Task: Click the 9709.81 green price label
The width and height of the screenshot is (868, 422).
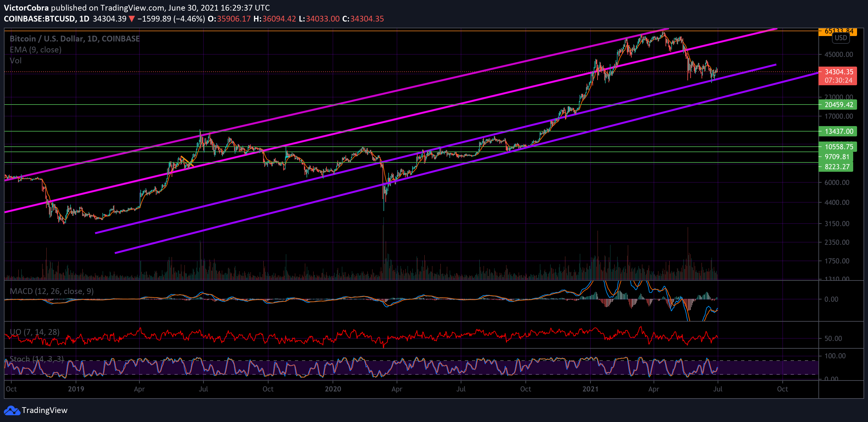Action: point(836,157)
